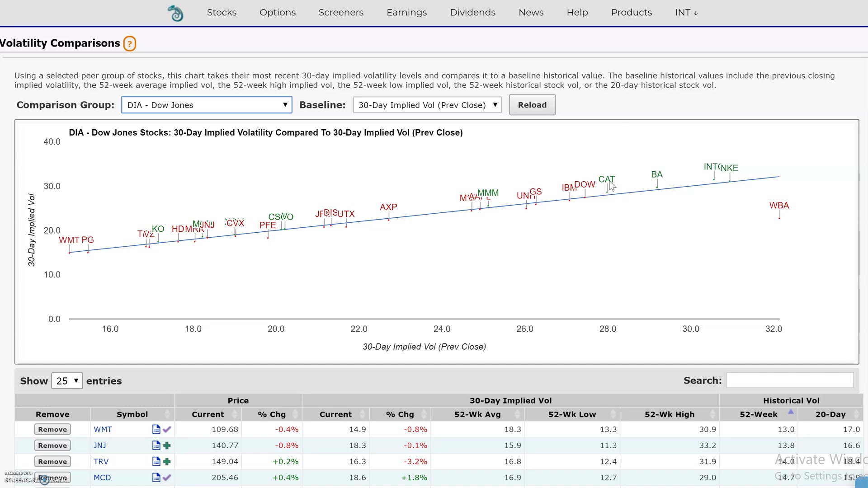Remove TRV from the comparison table

tap(52, 461)
